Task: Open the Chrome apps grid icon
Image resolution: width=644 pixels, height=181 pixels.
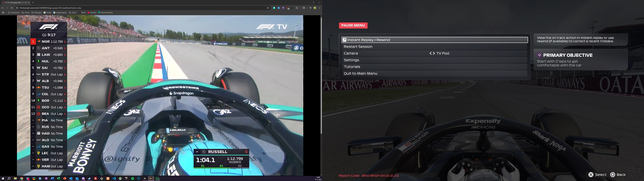Action: pos(3,12)
